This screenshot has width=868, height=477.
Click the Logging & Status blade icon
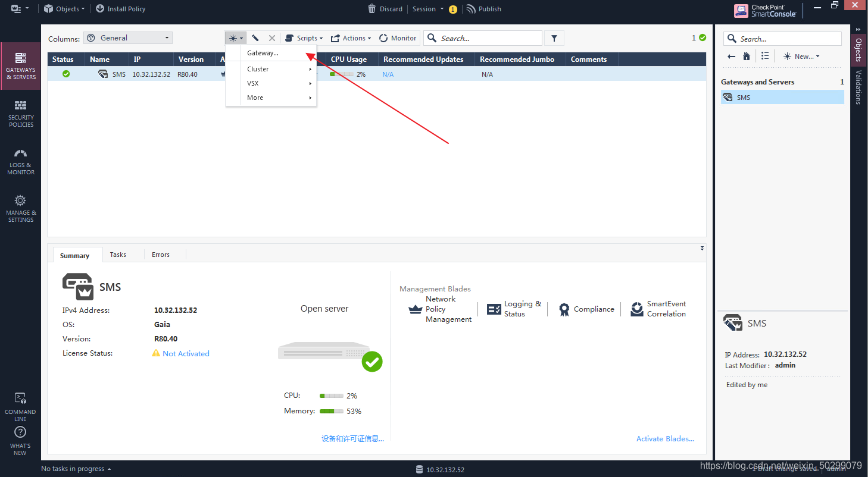pyautogui.click(x=494, y=309)
